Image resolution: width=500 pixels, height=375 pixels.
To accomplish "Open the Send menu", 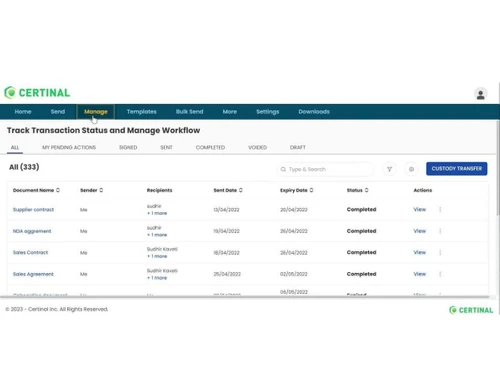I will click(x=58, y=112).
